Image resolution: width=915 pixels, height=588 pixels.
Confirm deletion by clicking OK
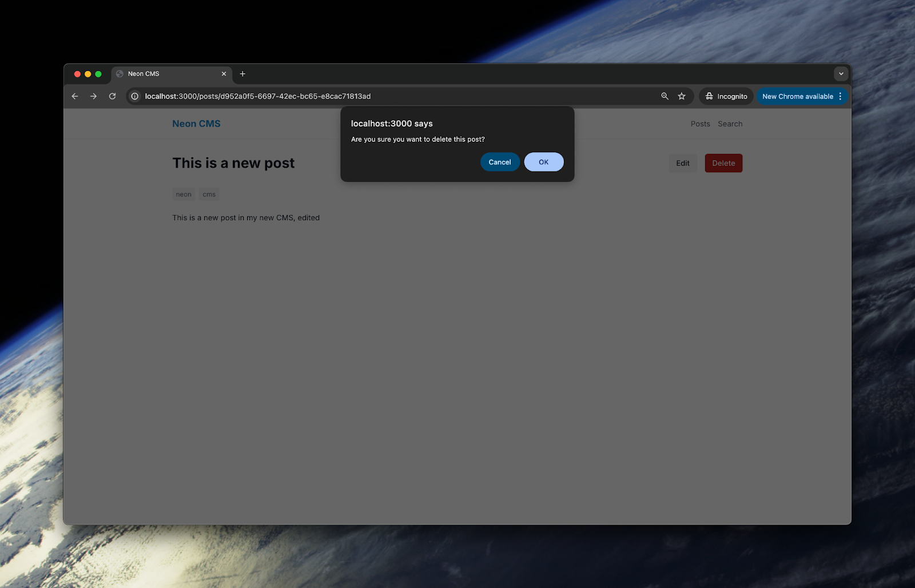544,162
